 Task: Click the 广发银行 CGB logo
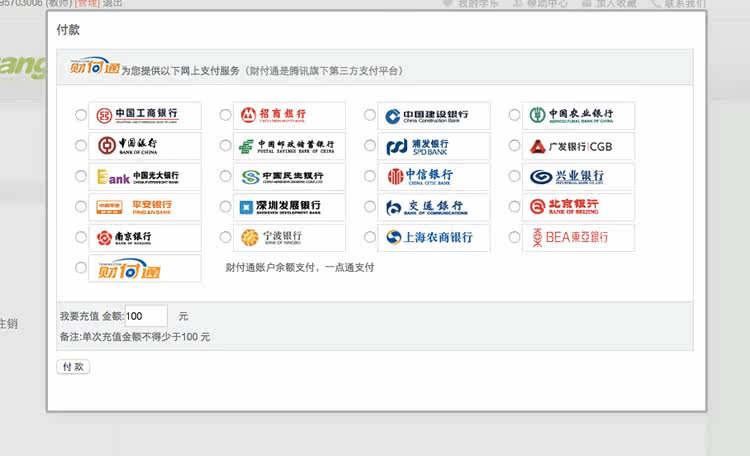[578, 146]
